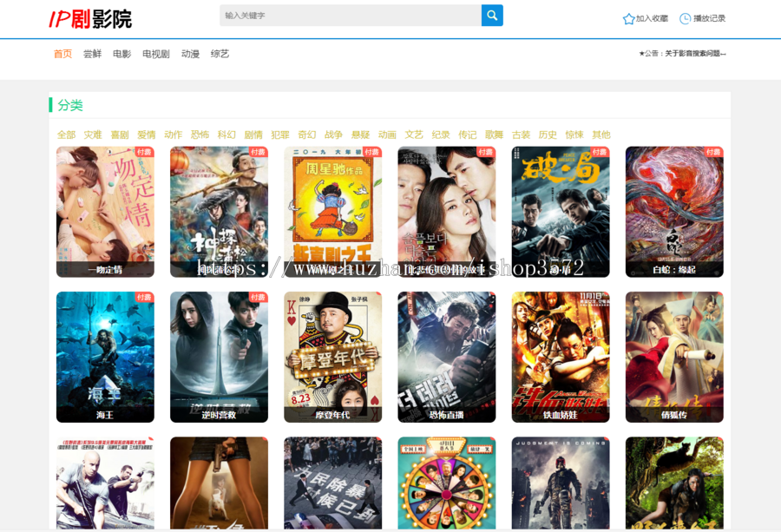This screenshot has height=532, width=781.
Task: Open the 逆时营救 movie poster
Action: pyautogui.click(x=220, y=358)
